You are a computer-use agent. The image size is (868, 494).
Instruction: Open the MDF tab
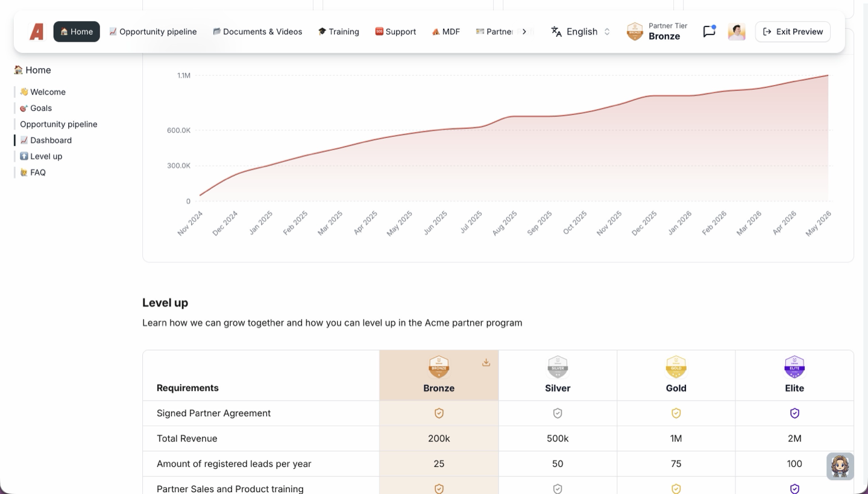pos(446,31)
